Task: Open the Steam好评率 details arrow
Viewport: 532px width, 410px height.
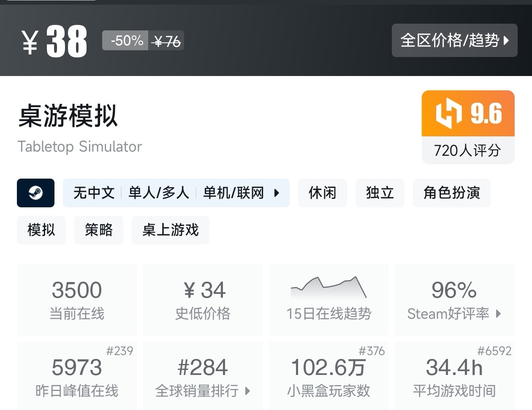Action: click(x=498, y=314)
